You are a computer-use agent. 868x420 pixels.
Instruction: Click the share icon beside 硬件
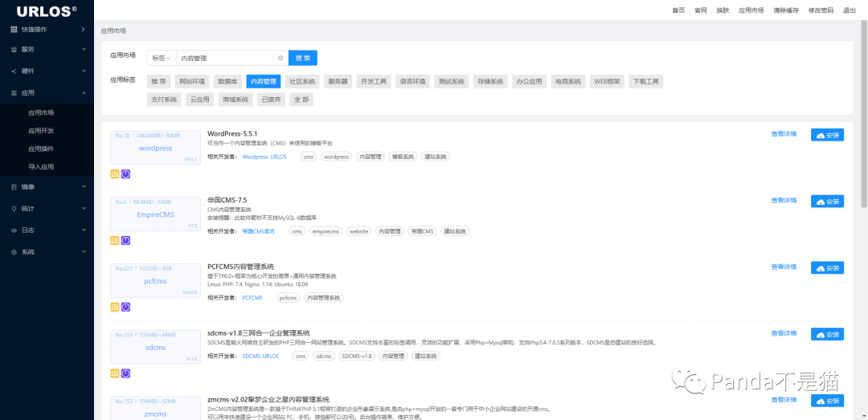click(x=14, y=71)
